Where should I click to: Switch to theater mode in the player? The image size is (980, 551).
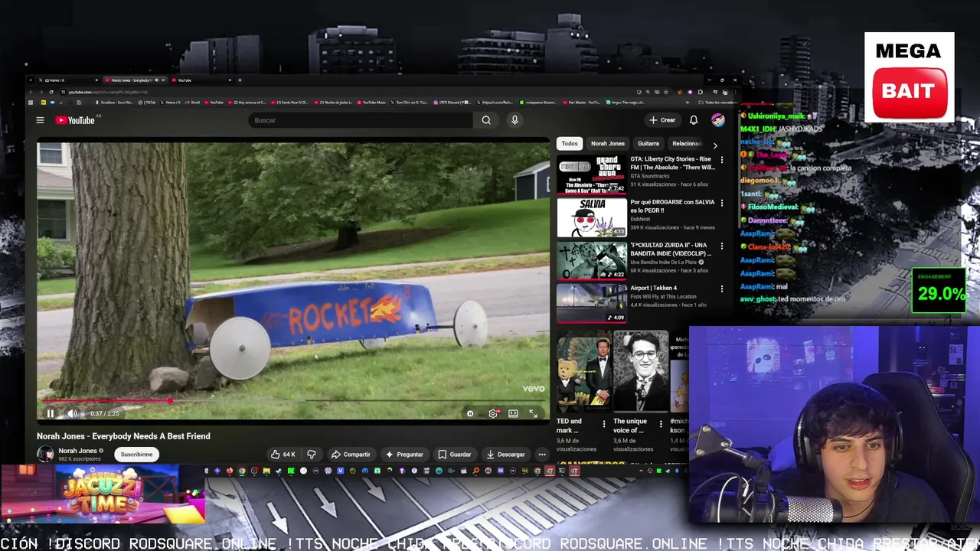pyautogui.click(x=513, y=413)
